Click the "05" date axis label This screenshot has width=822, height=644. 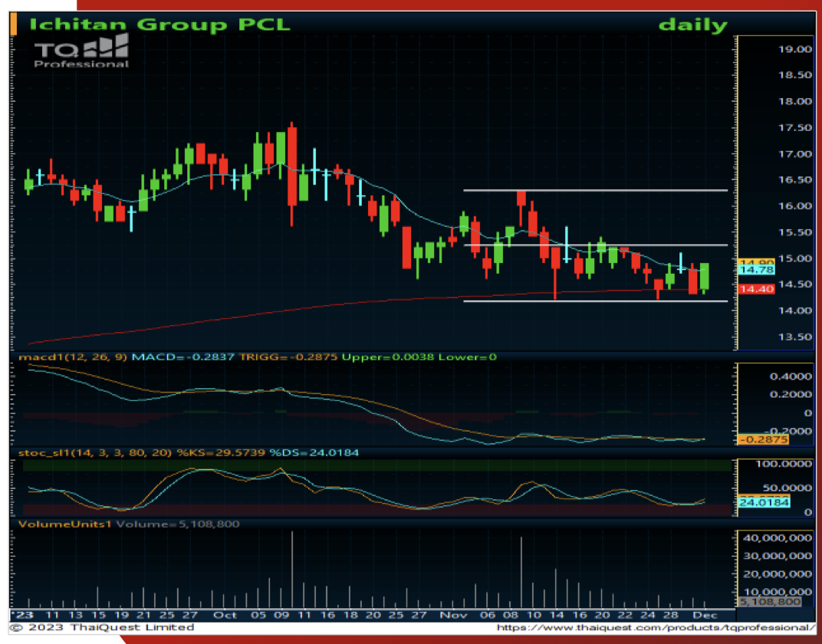click(x=258, y=615)
